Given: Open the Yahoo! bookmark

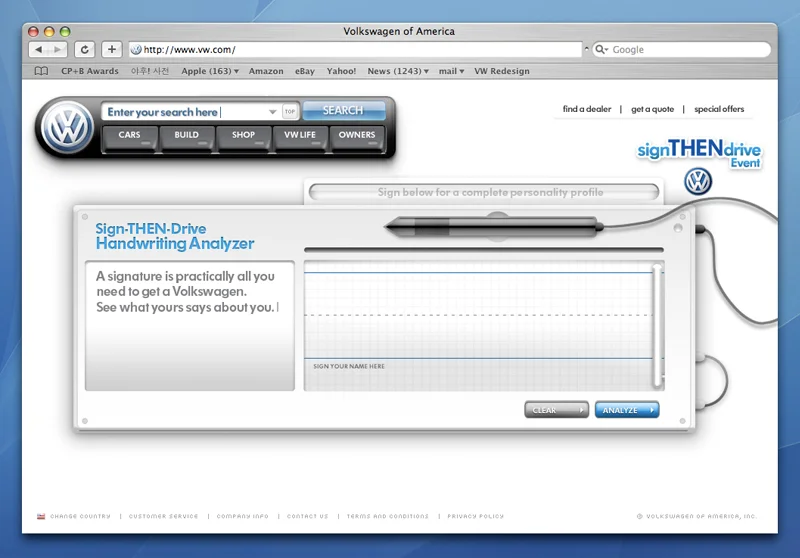Looking at the screenshot, I should coord(341,71).
